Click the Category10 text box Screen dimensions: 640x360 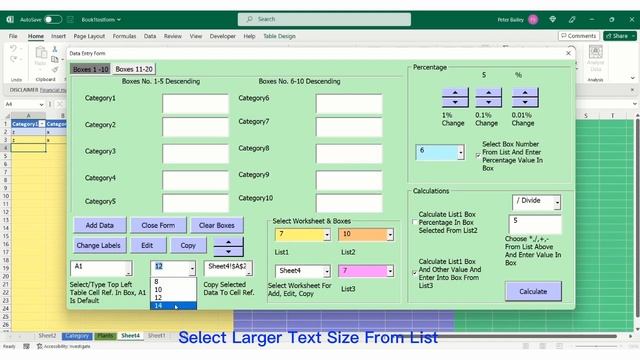click(x=349, y=203)
